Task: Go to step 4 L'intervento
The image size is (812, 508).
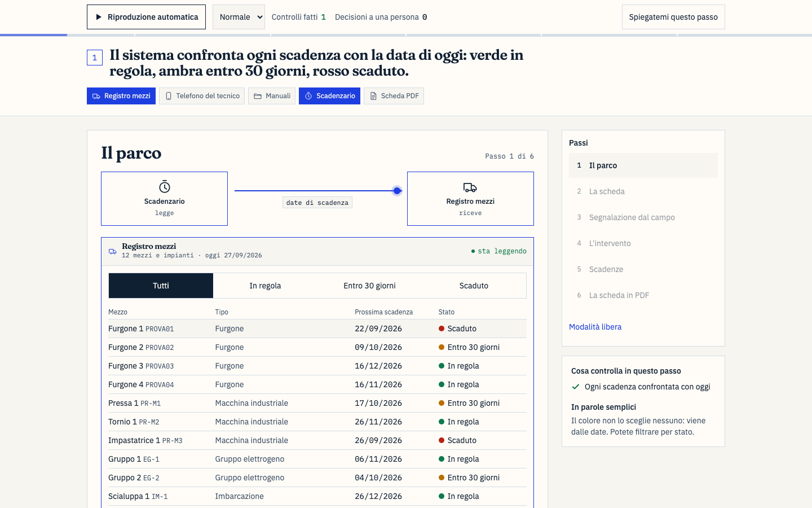Action: point(643,243)
